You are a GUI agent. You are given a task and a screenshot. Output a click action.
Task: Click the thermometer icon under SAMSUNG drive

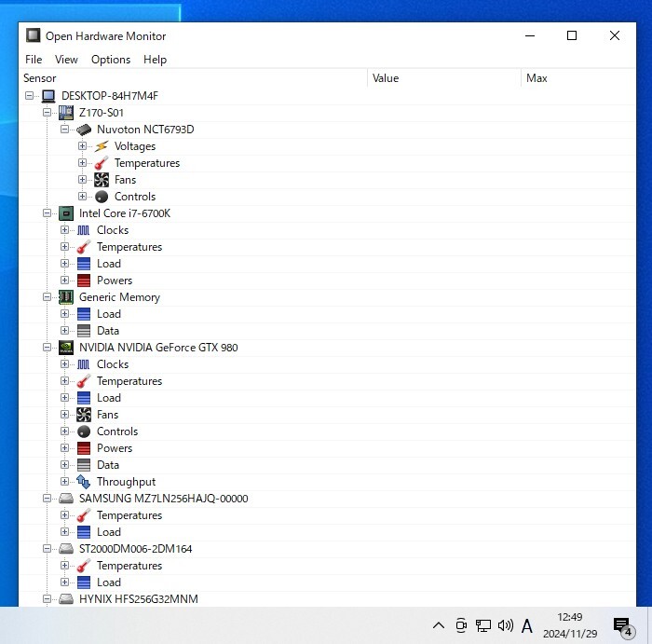84,515
